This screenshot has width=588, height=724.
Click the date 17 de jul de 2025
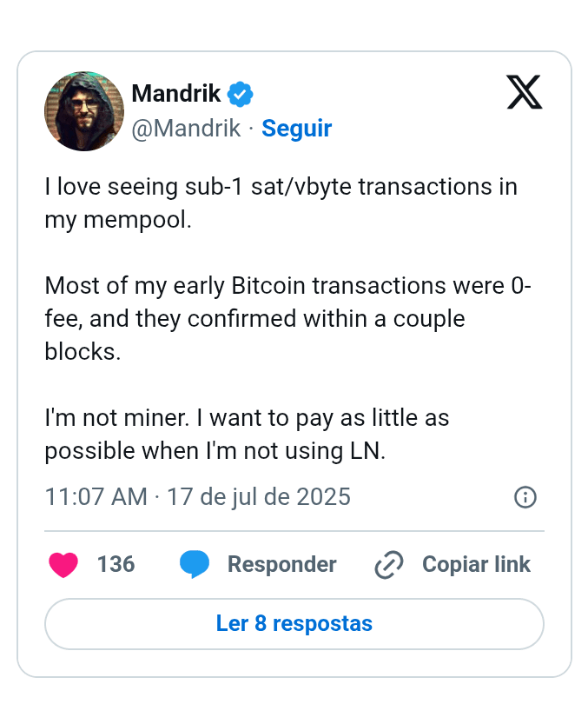(259, 497)
